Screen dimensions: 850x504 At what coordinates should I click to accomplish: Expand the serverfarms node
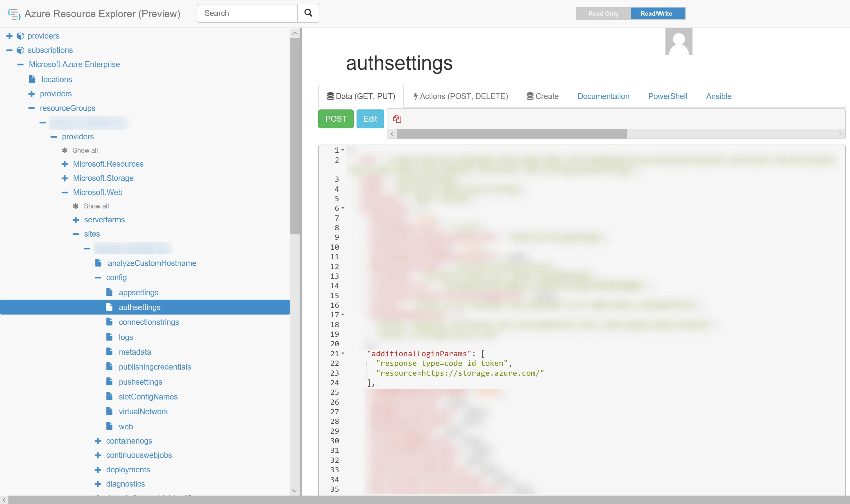76,220
